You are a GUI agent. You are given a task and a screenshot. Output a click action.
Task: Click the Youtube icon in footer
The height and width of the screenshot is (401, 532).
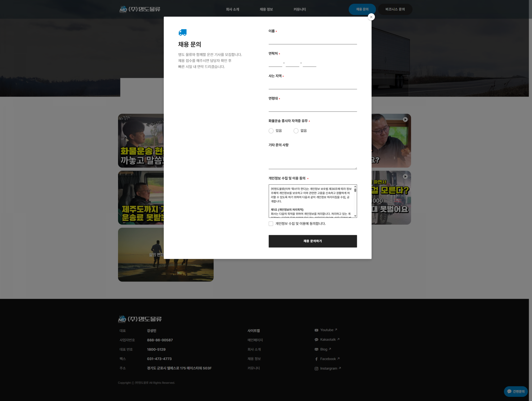click(316, 330)
